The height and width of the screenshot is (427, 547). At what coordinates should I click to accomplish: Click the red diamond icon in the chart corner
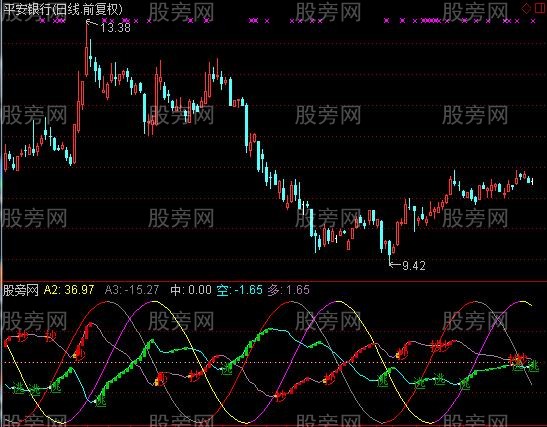526,8
